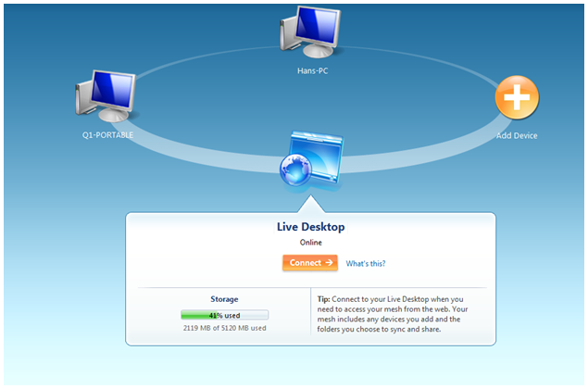Image resolution: width=588 pixels, height=389 pixels.
Task: Click the orange Connect button
Action: click(310, 263)
